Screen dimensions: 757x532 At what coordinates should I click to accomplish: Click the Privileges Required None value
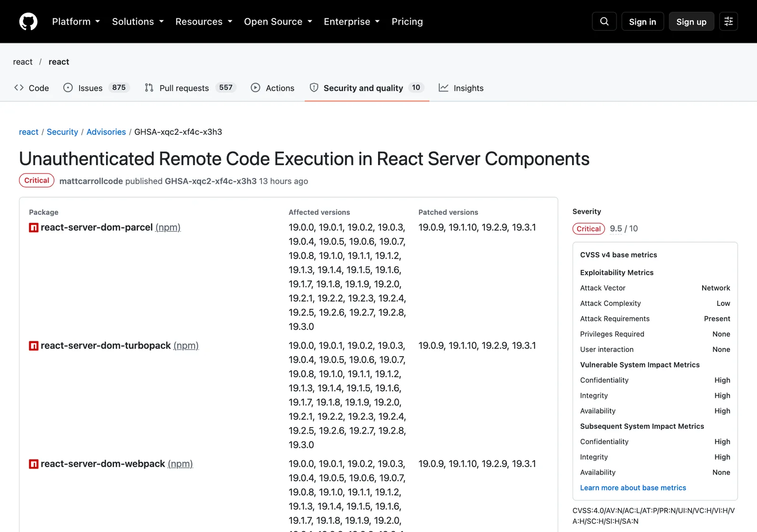(x=721, y=334)
